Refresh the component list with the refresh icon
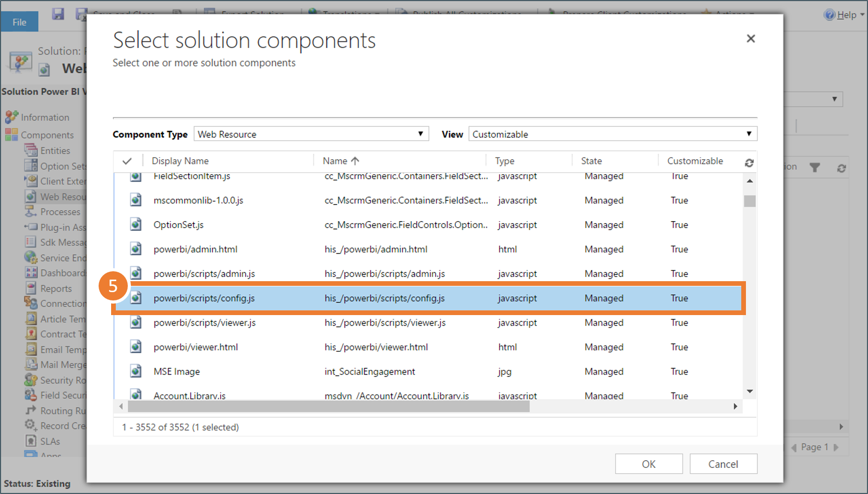868x494 pixels. [x=749, y=163]
